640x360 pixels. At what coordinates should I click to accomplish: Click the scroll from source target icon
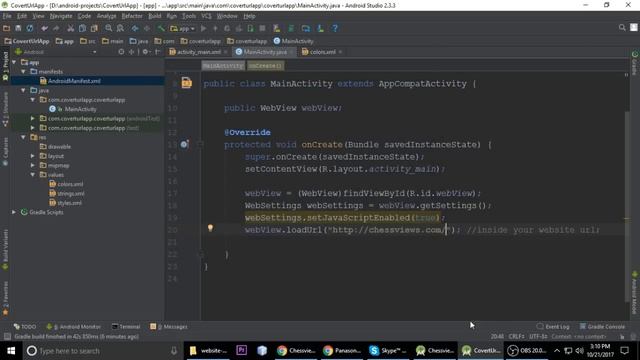121,52
